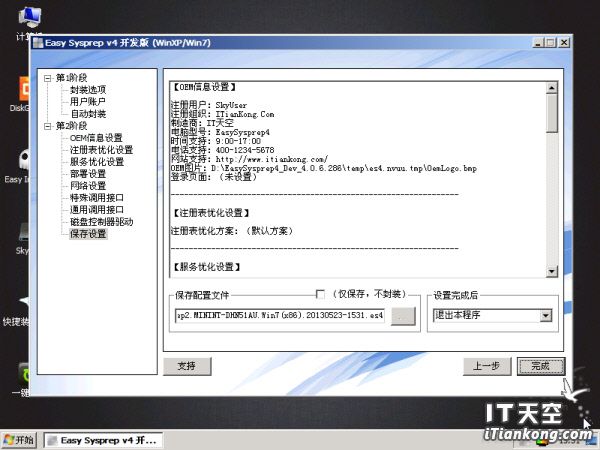The image size is (600, 450).
Task: Click the 【服务优化设置】 heading
Action: pos(207,267)
